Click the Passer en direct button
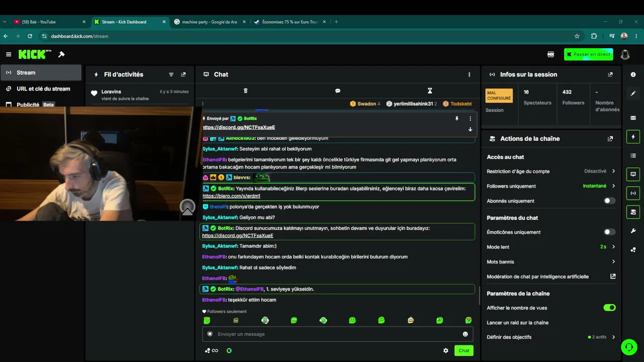The width and height of the screenshot is (644, 362). [588, 54]
